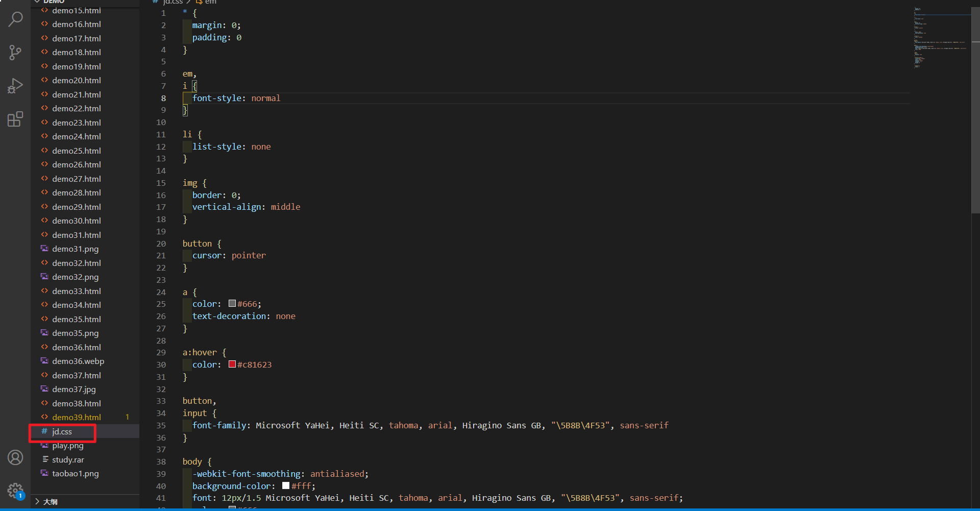980x511 pixels.
Task: Click the code minimap overview
Action: (942, 37)
